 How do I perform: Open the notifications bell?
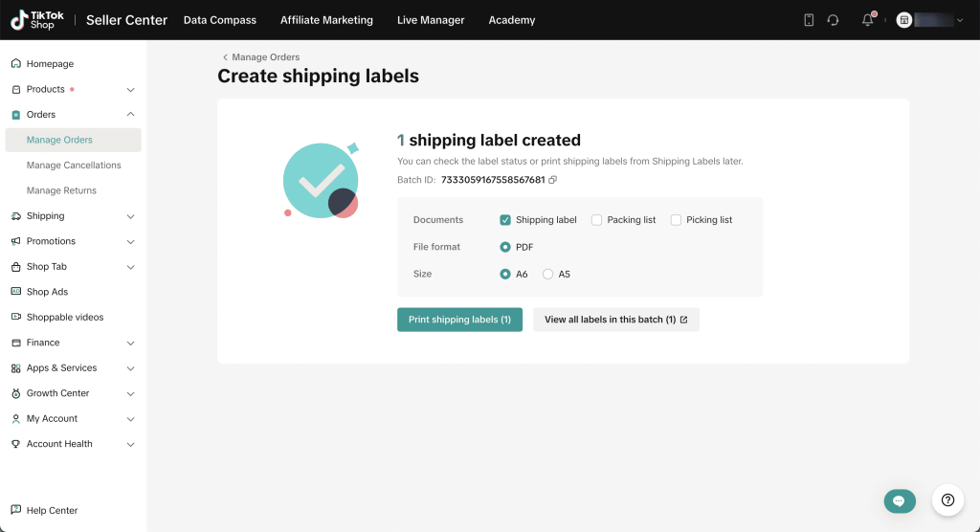[x=868, y=20]
